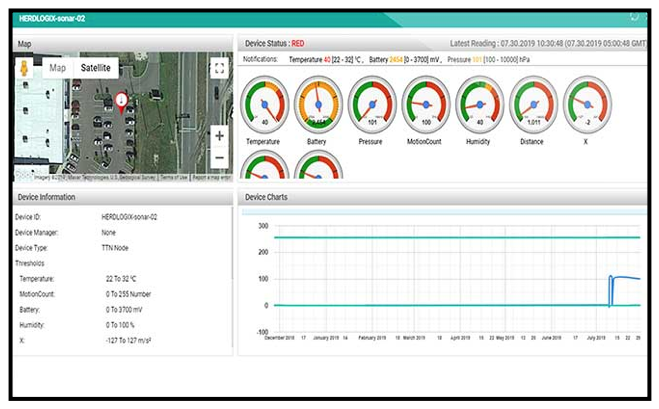
Task: Click the Street View pegman icon
Action: click(25, 67)
